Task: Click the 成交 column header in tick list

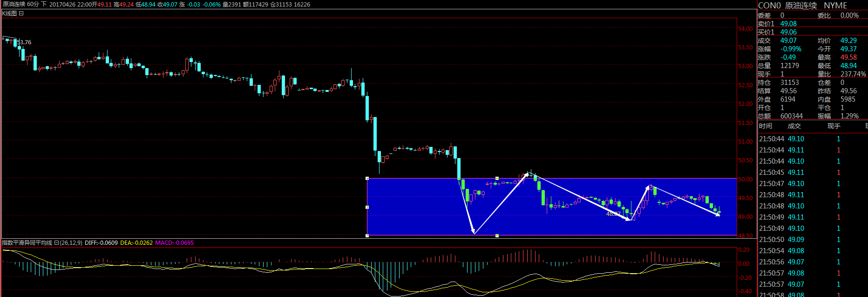Action: [794, 126]
